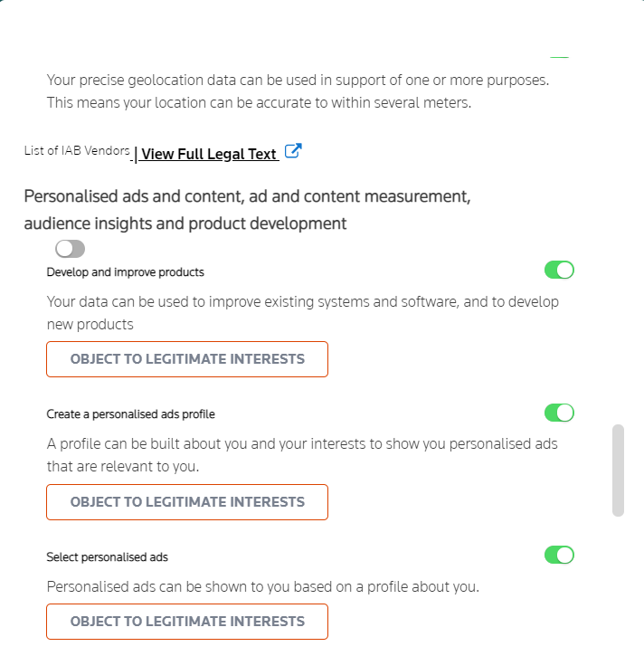Click the 'Your precise geolocation data' sentence
This screenshot has width=644, height=656.
(x=298, y=80)
